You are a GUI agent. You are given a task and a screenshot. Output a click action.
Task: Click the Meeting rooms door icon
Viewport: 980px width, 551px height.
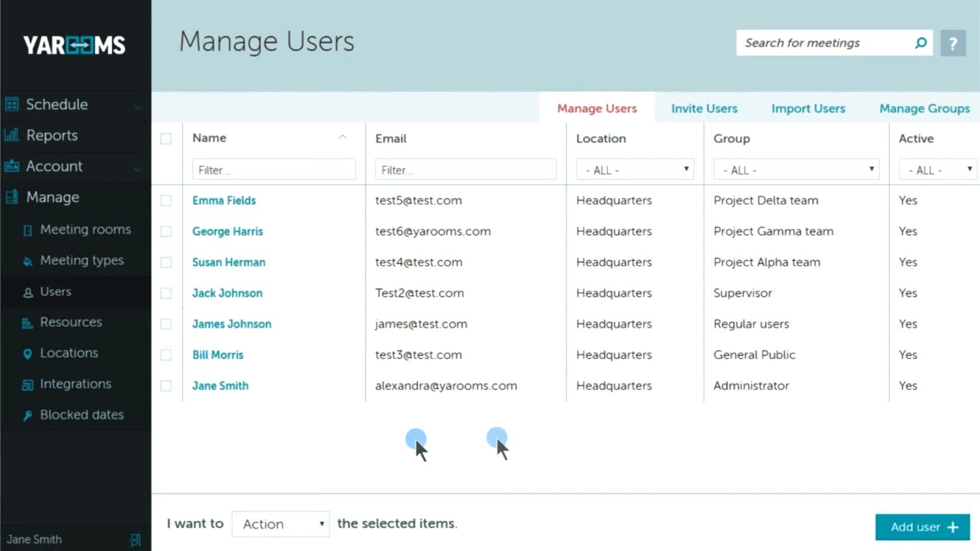click(28, 231)
